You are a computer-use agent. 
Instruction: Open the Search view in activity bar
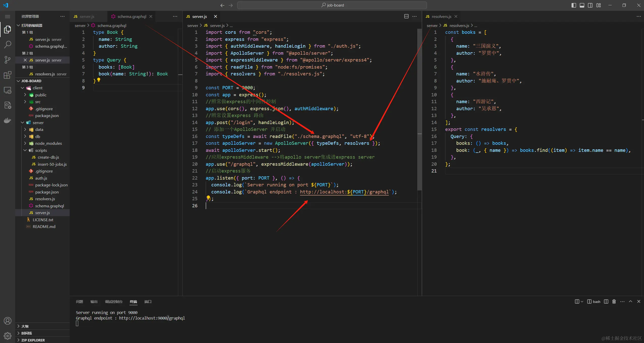click(8, 45)
